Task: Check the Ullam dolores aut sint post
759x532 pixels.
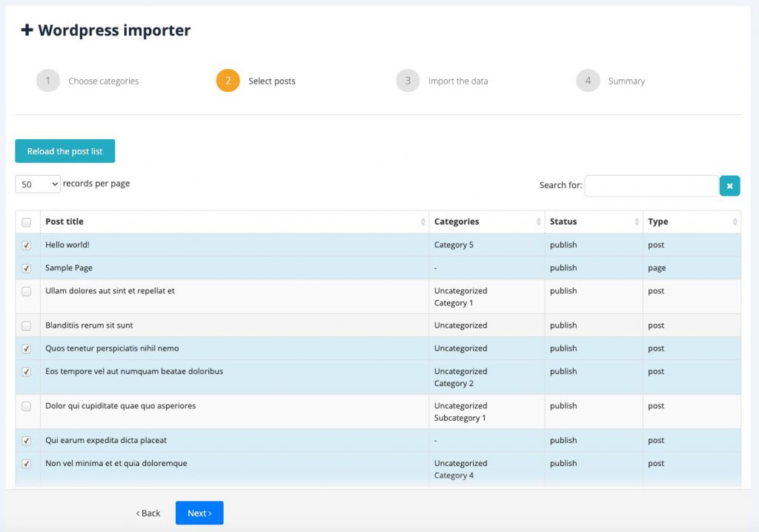Action: point(26,291)
